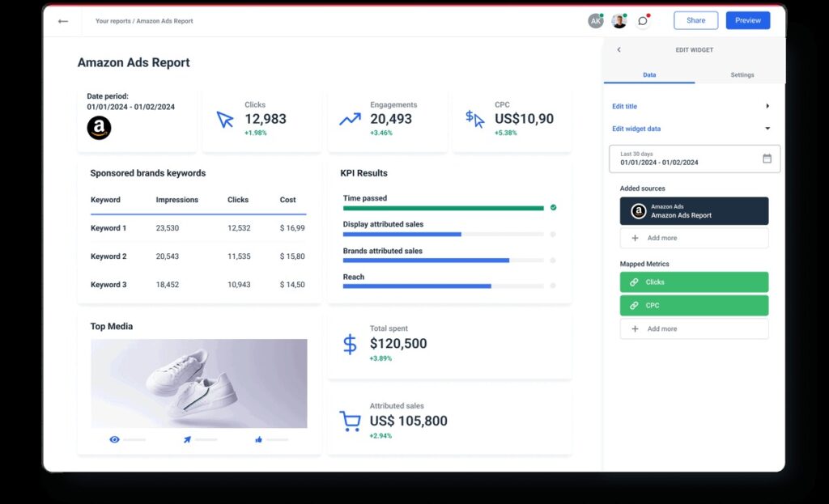Image resolution: width=829 pixels, height=504 pixels.
Task: Click the Attributed sales cart icon
Action: 350,421
